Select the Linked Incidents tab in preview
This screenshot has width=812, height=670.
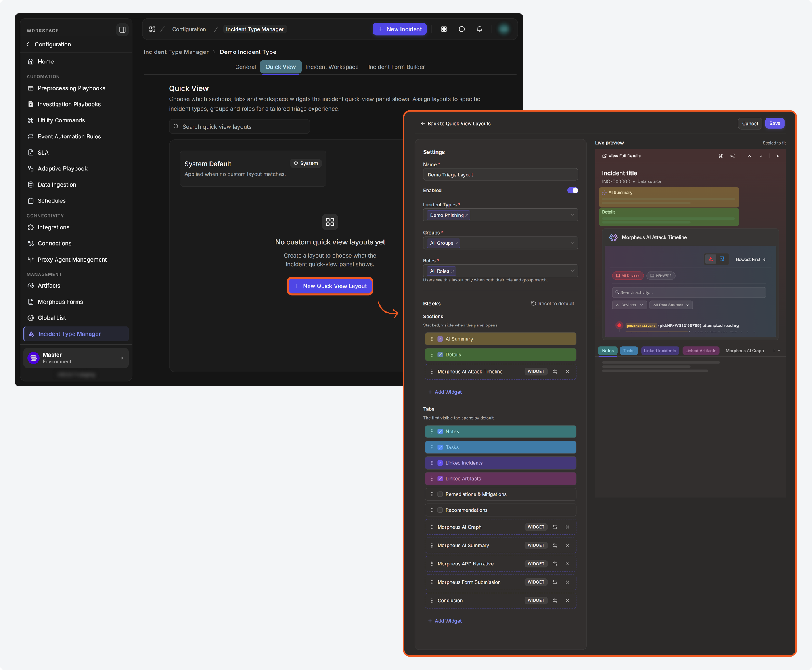[x=660, y=351]
